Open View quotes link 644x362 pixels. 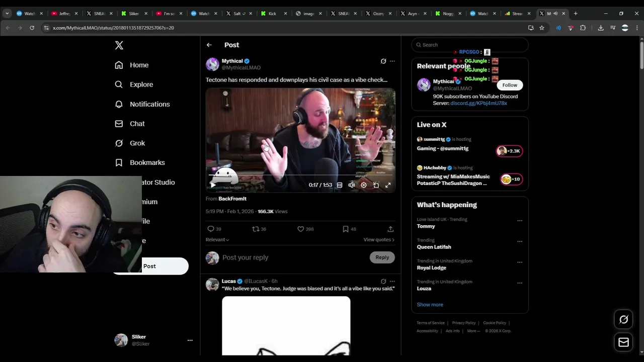[379, 240]
